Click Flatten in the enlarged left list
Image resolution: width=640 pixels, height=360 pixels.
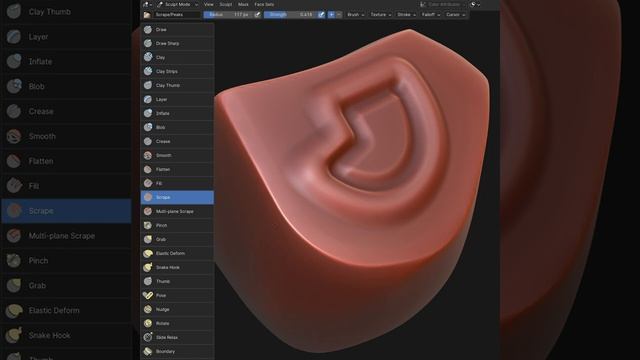(67, 161)
